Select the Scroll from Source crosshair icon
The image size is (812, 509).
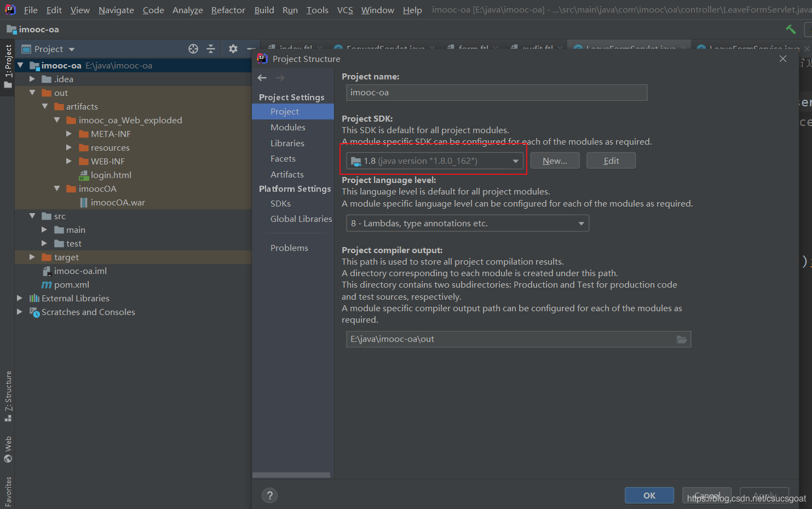[x=193, y=49]
